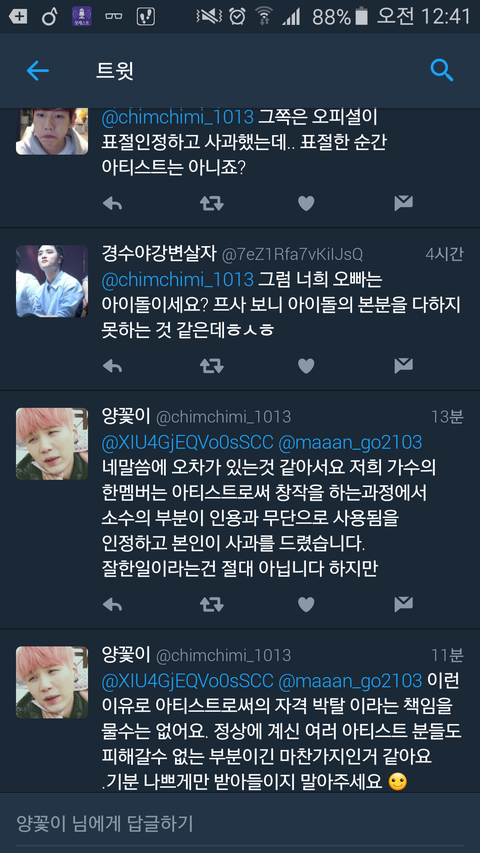
Task: Go back with the left arrow icon
Action: coord(38,71)
